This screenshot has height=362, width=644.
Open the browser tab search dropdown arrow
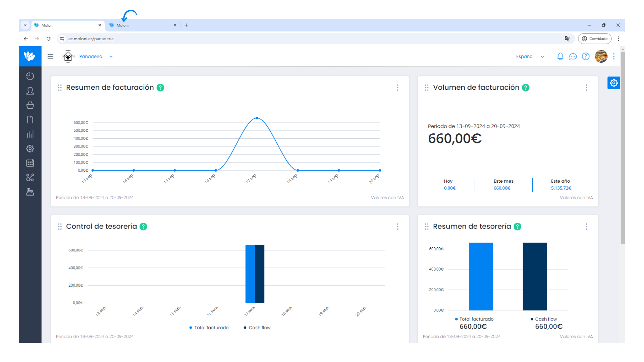pyautogui.click(x=25, y=25)
